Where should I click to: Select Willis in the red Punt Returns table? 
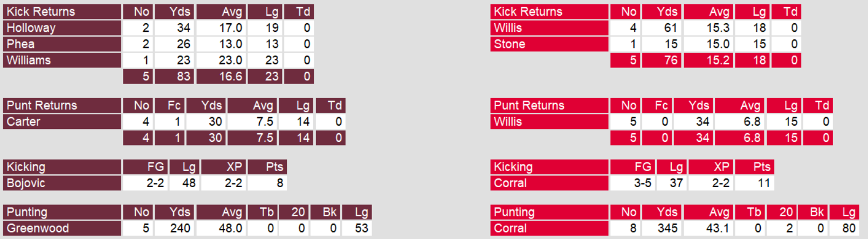508,122
